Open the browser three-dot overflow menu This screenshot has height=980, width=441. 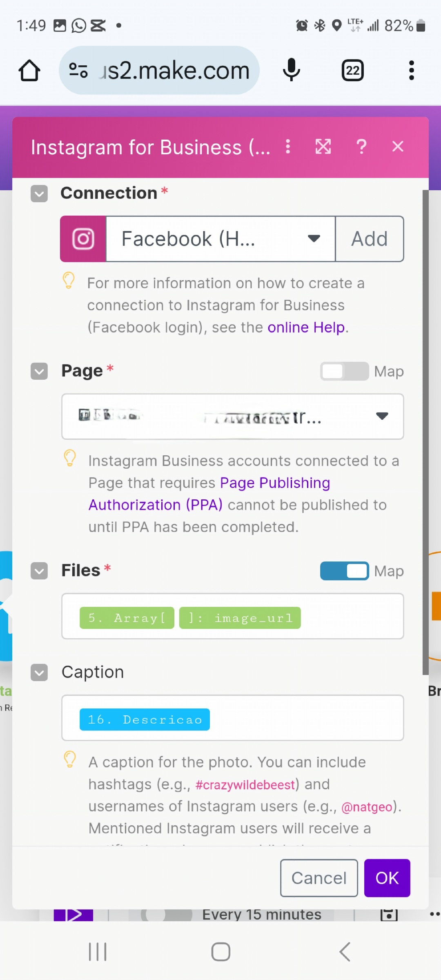point(412,70)
